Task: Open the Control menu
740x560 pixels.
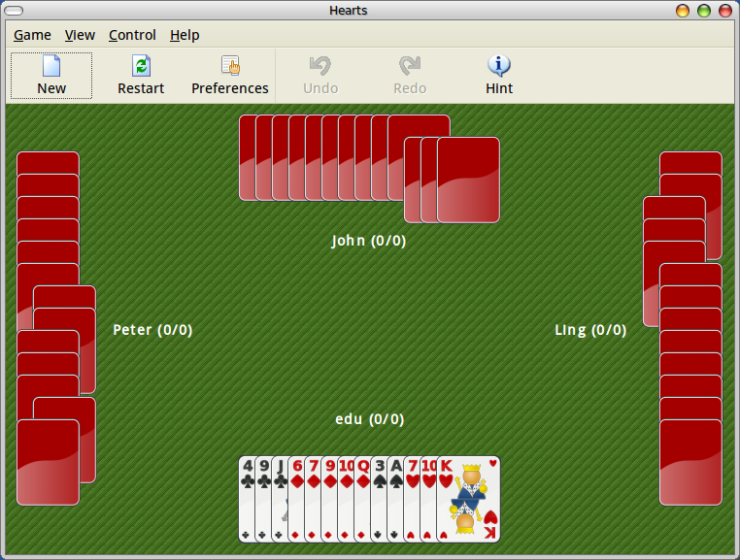Action: (132, 35)
